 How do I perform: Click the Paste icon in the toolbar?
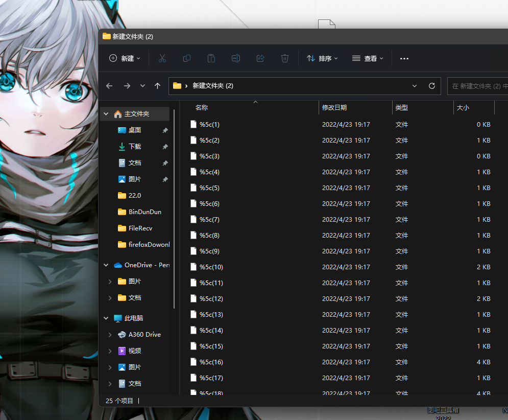[x=211, y=58]
